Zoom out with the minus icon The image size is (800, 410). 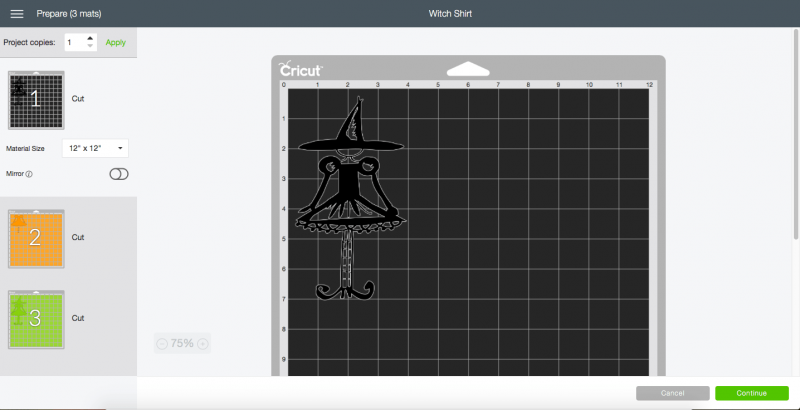click(x=162, y=343)
